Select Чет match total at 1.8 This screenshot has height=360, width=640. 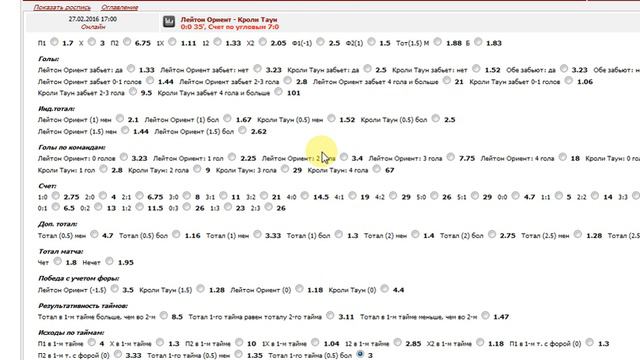[58, 261]
